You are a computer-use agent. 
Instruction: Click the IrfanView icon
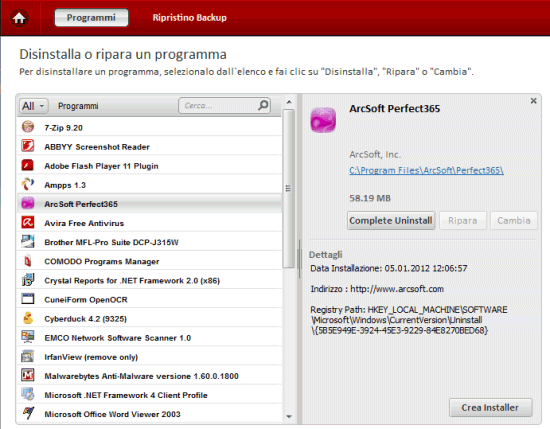click(x=28, y=356)
